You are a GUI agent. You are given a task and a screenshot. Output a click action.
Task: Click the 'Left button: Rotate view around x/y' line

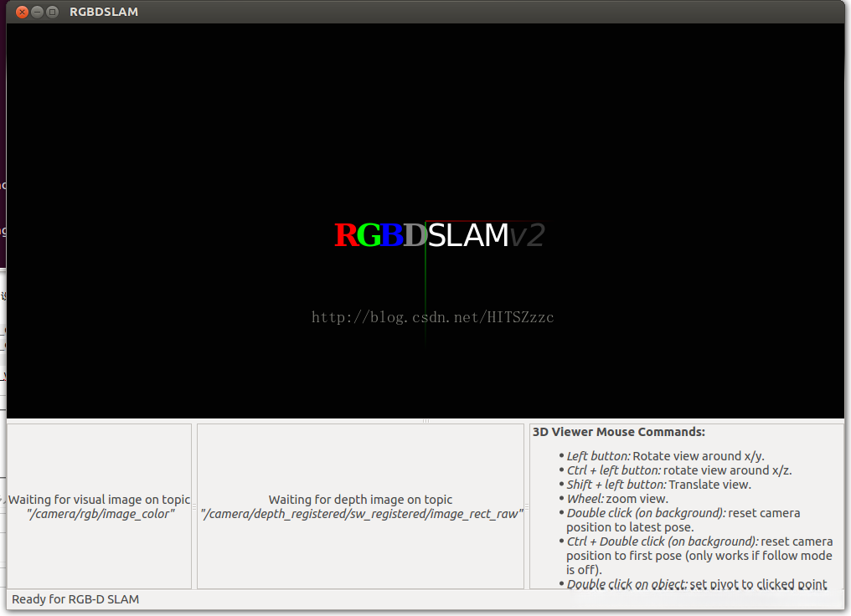pos(665,456)
